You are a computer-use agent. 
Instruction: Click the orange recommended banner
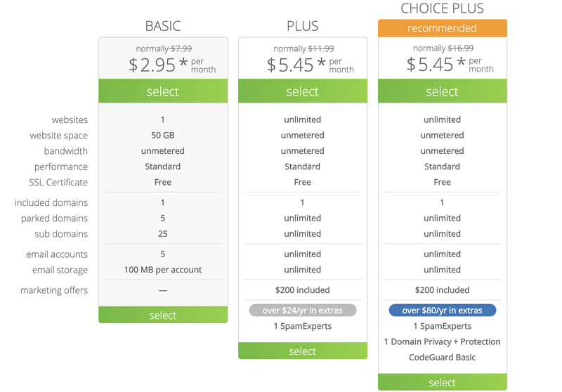point(443,28)
